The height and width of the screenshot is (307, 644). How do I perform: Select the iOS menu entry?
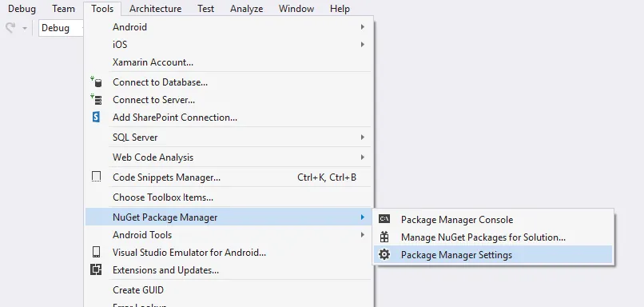pos(229,45)
